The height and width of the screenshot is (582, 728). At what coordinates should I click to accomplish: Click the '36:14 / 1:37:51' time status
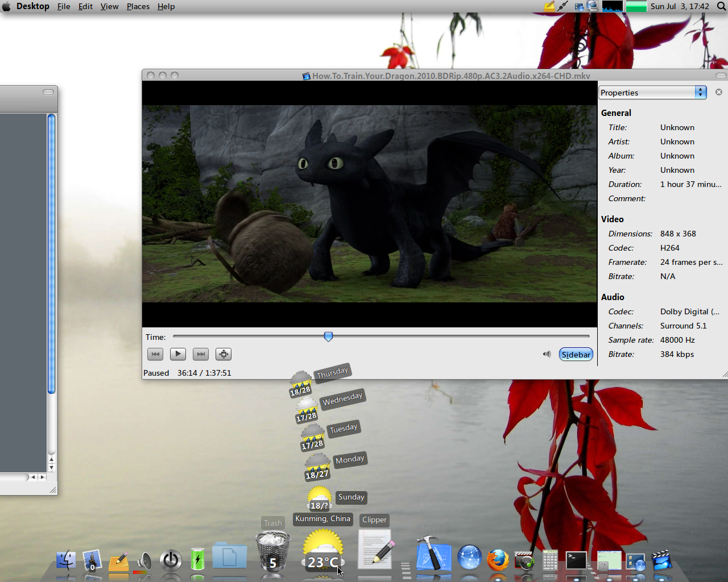click(x=204, y=373)
